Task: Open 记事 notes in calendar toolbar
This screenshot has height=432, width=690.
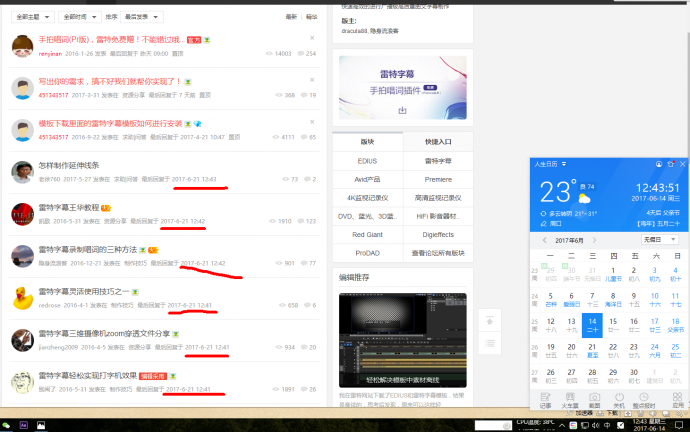Action: tap(545, 400)
